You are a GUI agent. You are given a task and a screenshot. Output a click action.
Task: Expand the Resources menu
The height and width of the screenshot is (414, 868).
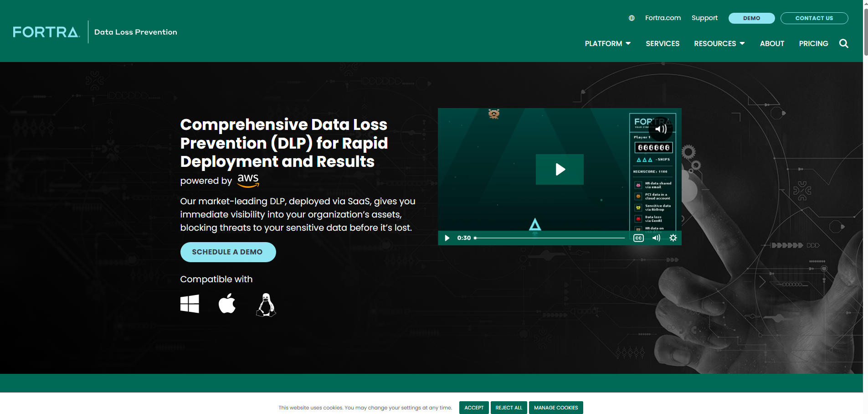(x=719, y=43)
